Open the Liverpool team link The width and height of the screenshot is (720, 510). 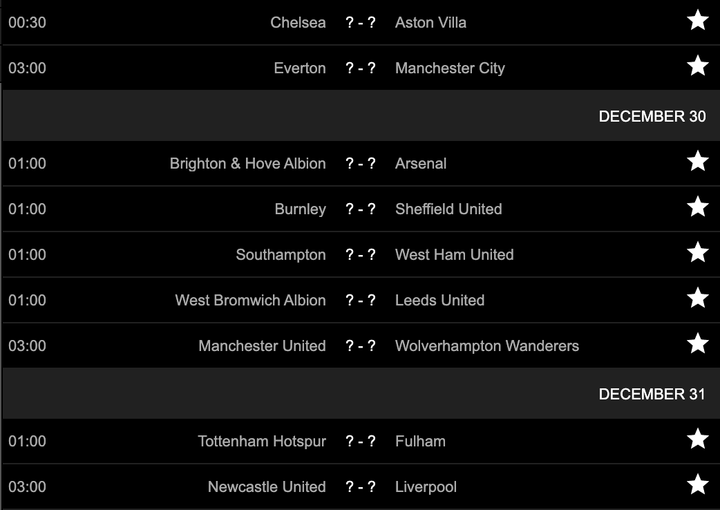point(426,487)
